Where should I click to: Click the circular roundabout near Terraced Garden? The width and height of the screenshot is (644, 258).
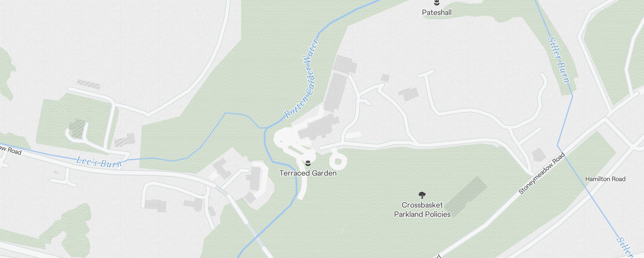coord(337,161)
